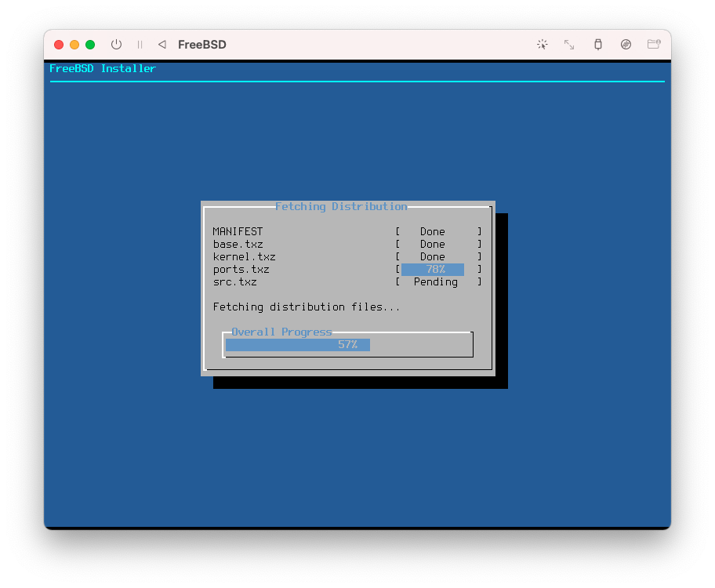Viewport: 715px width, 588px height.
Task: Open the USB devices icon
Action: tap(598, 44)
